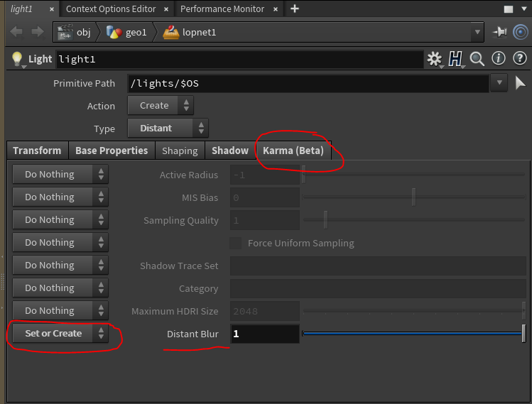Viewport: 532px width, 404px height.
Task: Open the Action Create dropdown
Action: [160, 106]
